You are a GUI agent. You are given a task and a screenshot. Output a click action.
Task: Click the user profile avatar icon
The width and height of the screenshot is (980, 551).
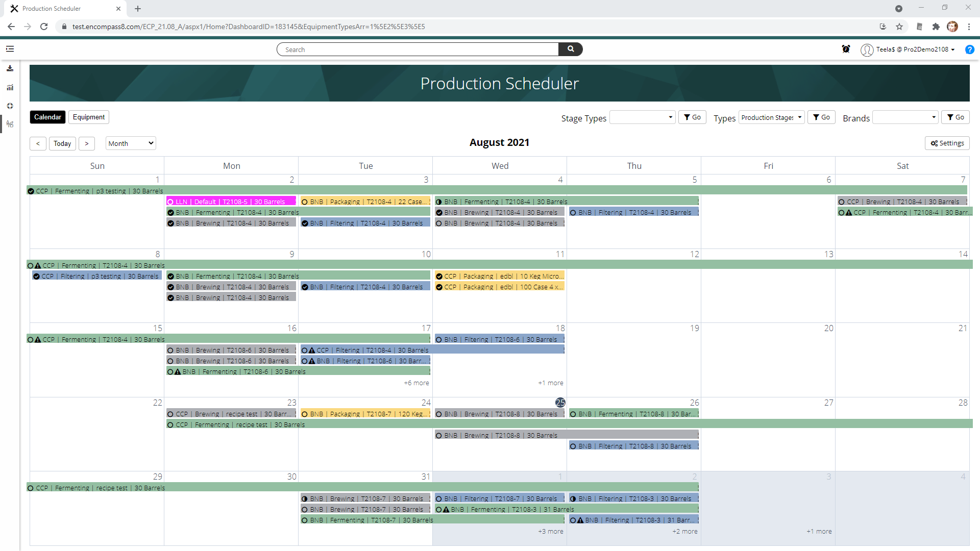[867, 49]
